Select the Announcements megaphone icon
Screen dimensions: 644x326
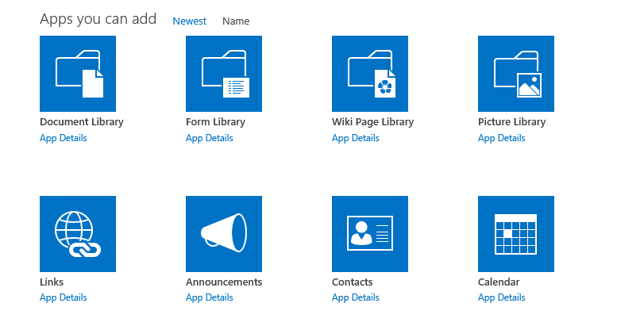pyautogui.click(x=224, y=234)
